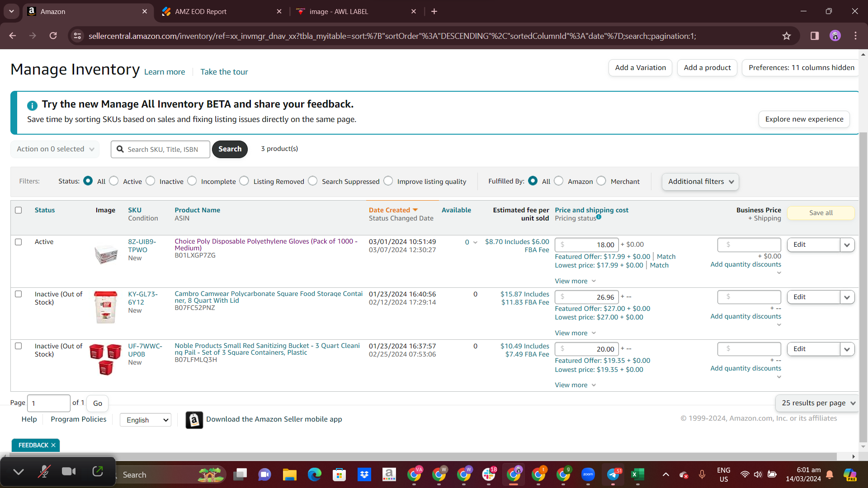Open the Take the tour link
Image resolution: width=868 pixels, height=488 pixels.
click(224, 72)
